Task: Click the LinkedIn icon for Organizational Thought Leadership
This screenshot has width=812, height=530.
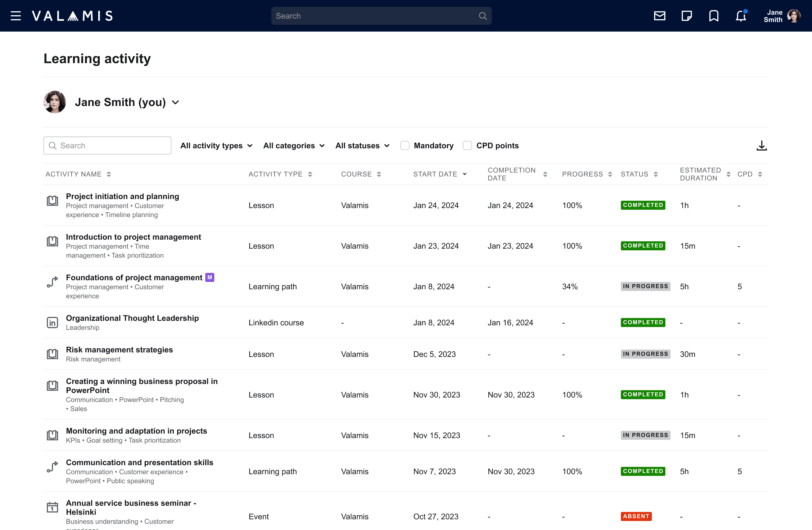Action: 52,322
